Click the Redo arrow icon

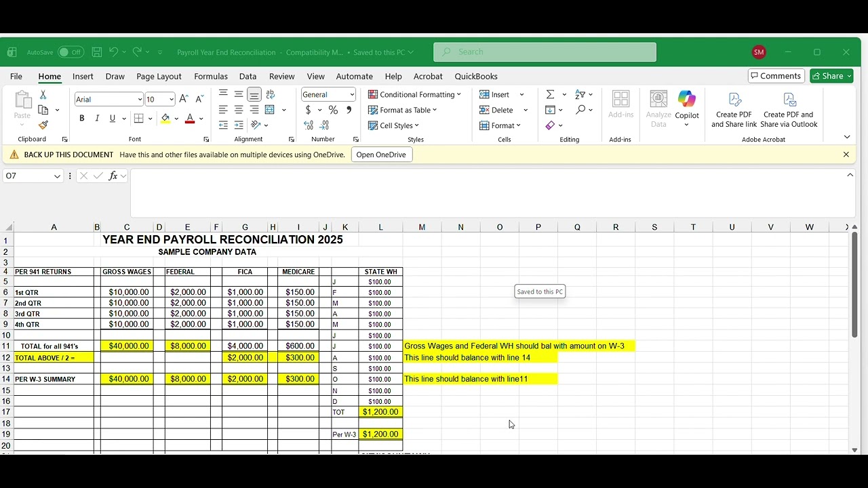pyautogui.click(x=137, y=52)
